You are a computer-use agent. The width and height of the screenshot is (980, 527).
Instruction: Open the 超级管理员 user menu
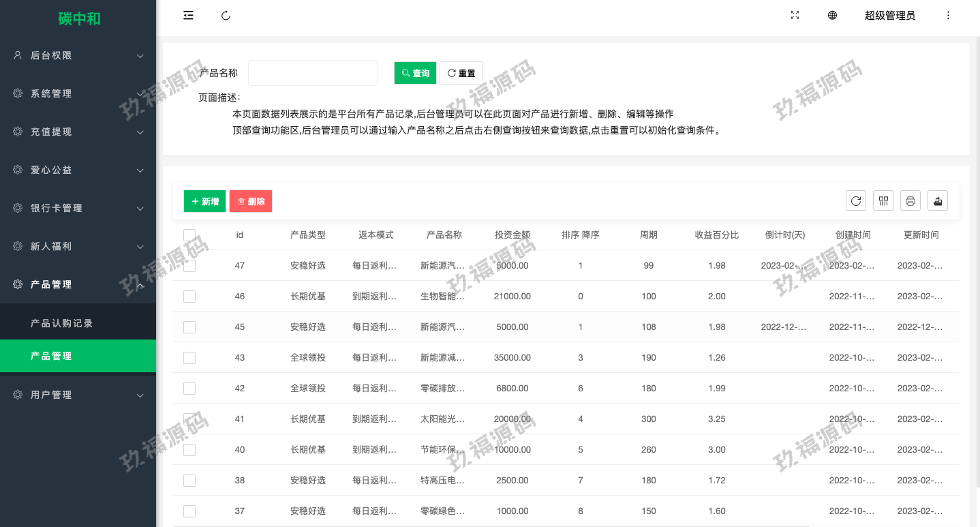pyautogui.click(x=889, y=16)
